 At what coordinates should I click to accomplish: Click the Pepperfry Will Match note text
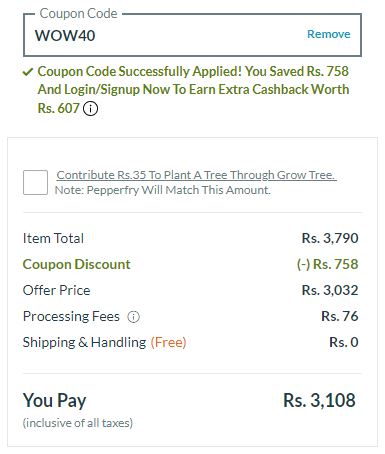pyautogui.click(x=162, y=190)
